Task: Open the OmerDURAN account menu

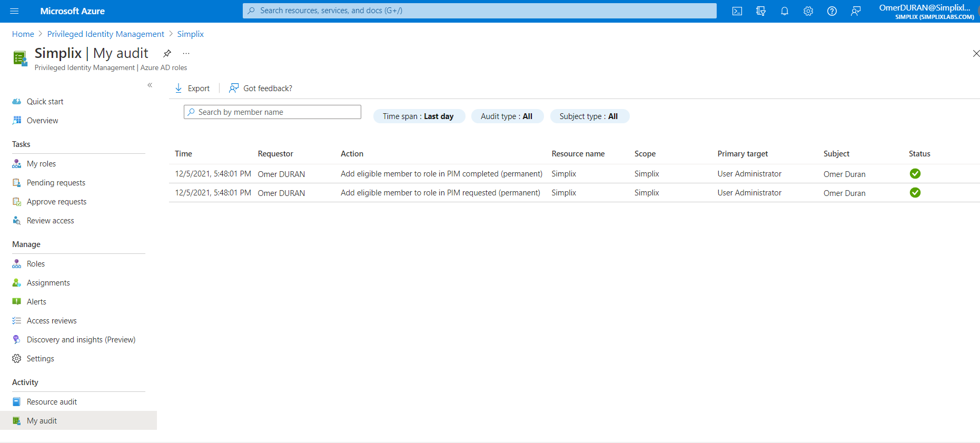Action: tap(926, 12)
